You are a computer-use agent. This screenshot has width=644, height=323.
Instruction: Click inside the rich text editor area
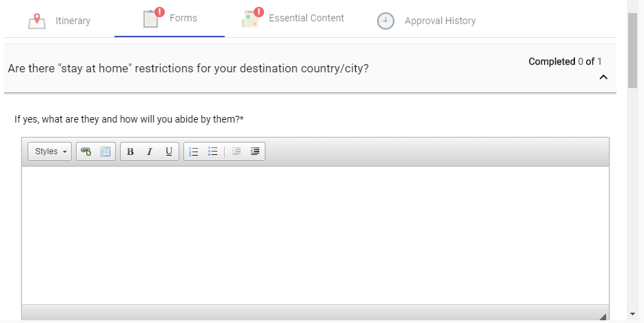pos(315,234)
